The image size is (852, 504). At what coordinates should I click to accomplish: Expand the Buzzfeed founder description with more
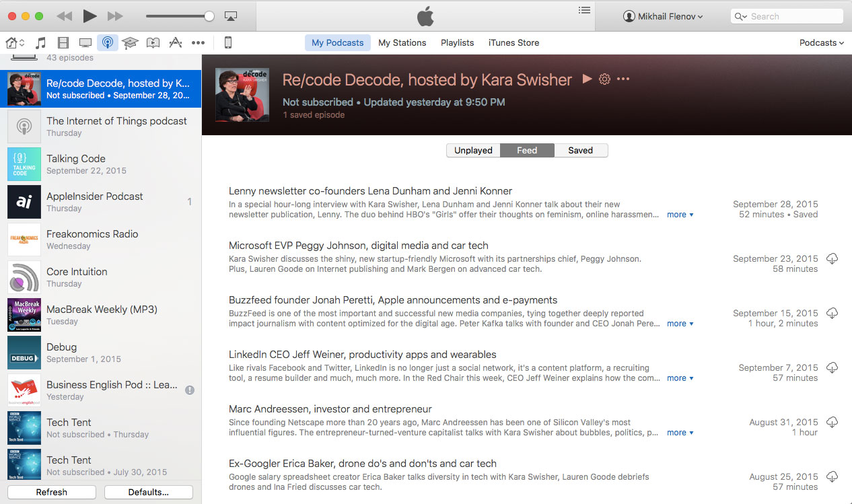pos(680,324)
